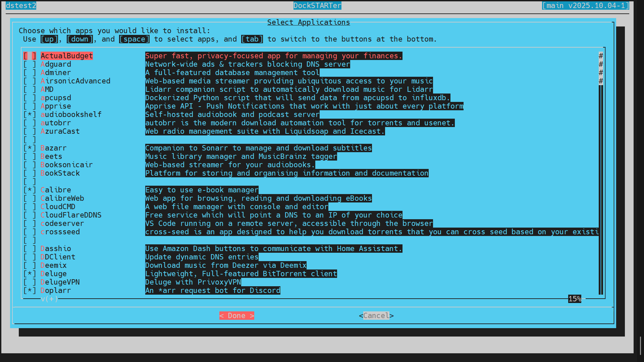Screen dimensions: 644x362
Task: Click the scrollbar thumb hash marks
Action: click(601, 68)
